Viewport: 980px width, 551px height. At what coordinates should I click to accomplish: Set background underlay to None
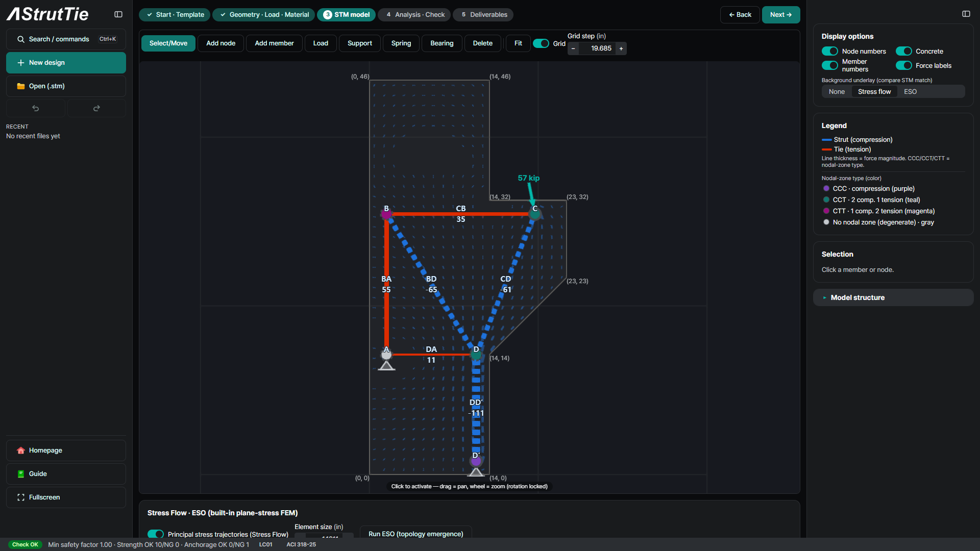tap(837, 92)
